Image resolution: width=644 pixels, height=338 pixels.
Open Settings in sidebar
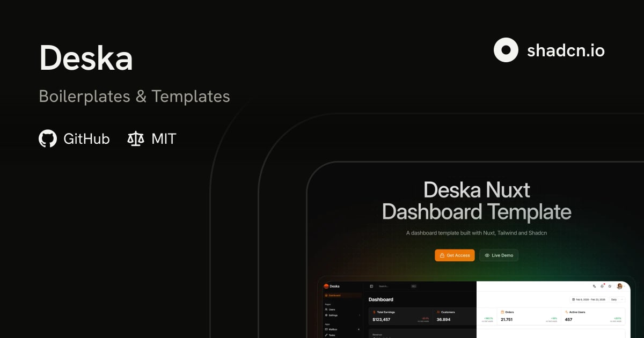pyautogui.click(x=342, y=315)
